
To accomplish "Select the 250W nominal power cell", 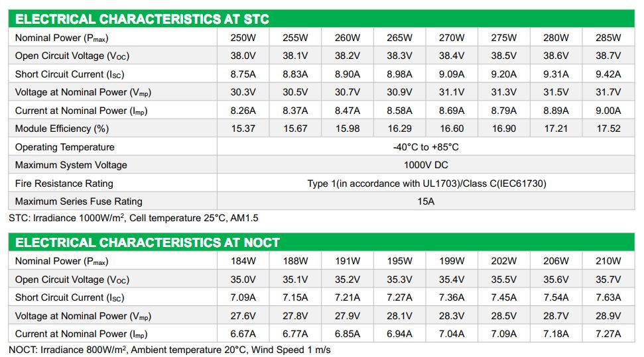I will (243, 38).
